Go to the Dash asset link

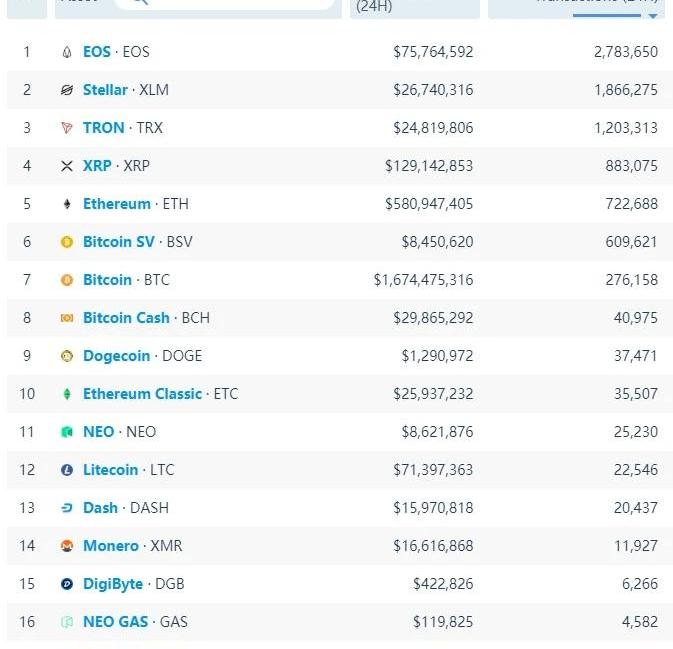click(x=100, y=508)
